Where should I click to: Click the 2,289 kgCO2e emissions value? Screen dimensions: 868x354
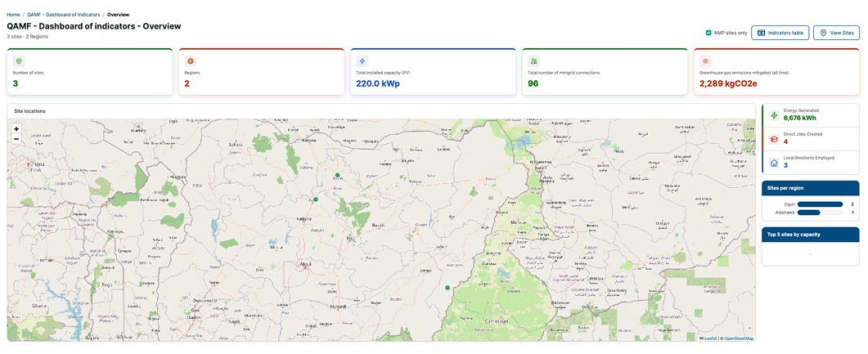pos(728,84)
